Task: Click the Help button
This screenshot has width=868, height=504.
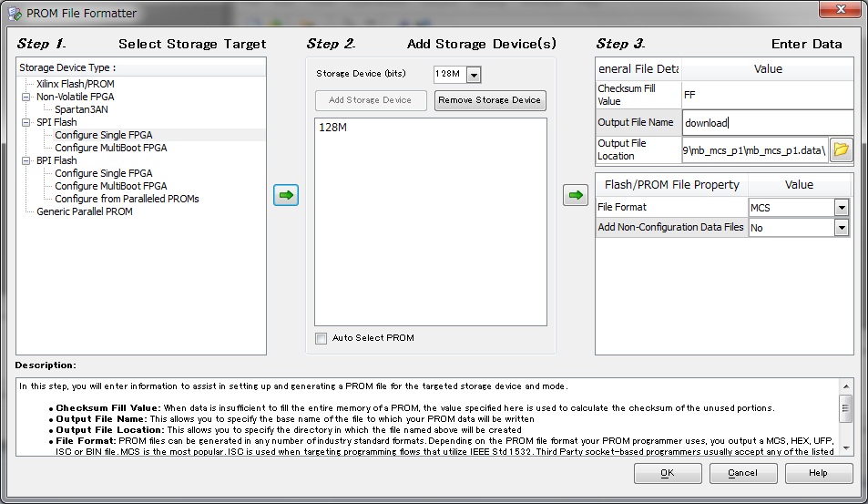Action: tap(818, 473)
